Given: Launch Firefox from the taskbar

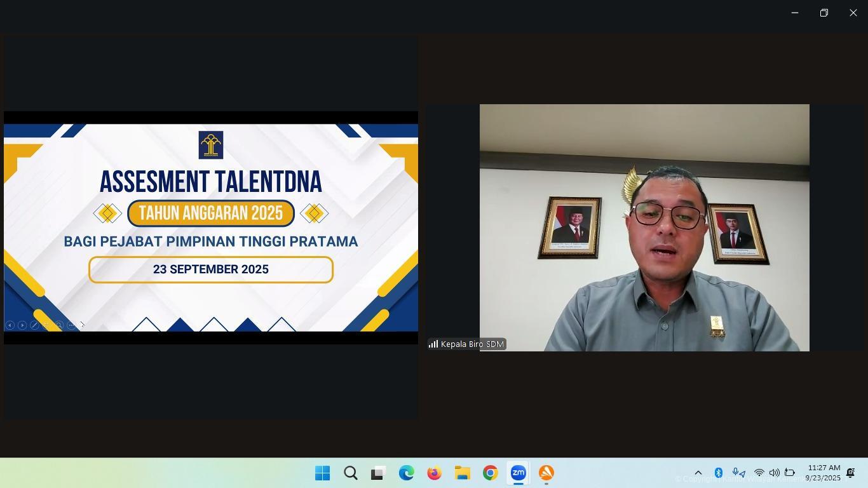Looking at the screenshot, I should tap(435, 473).
